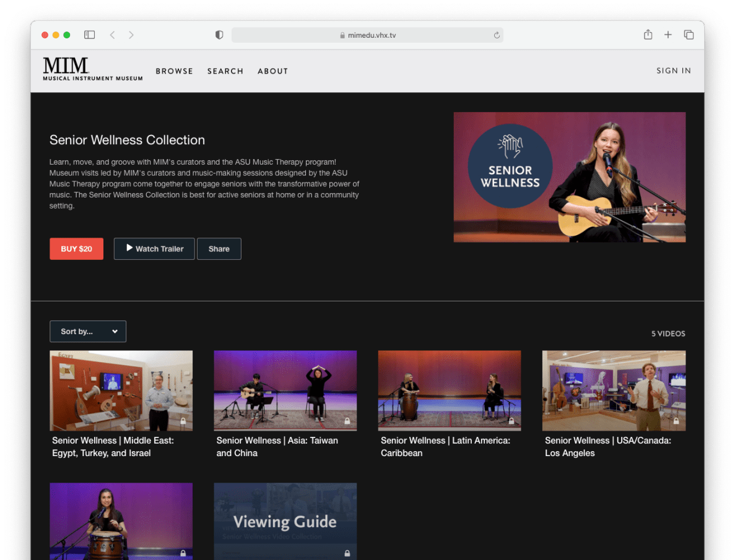Click the 'Senior Wellness Collection' heading
This screenshot has width=735, height=560.
point(127,140)
